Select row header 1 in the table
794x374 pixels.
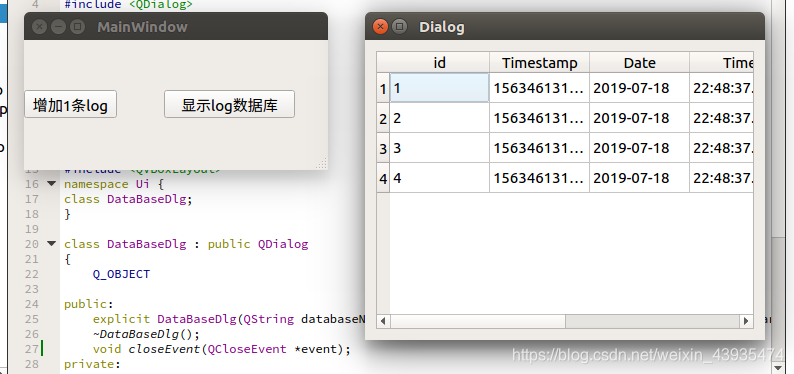[383, 88]
